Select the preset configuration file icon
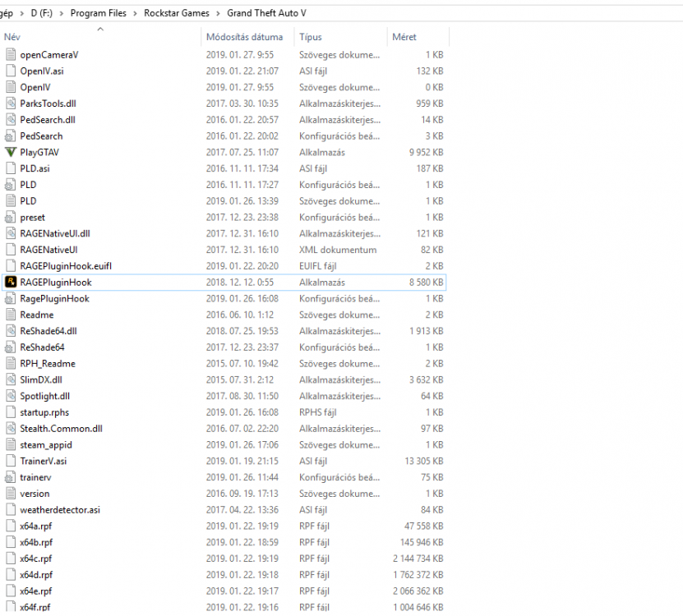683x616 pixels. (11, 217)
